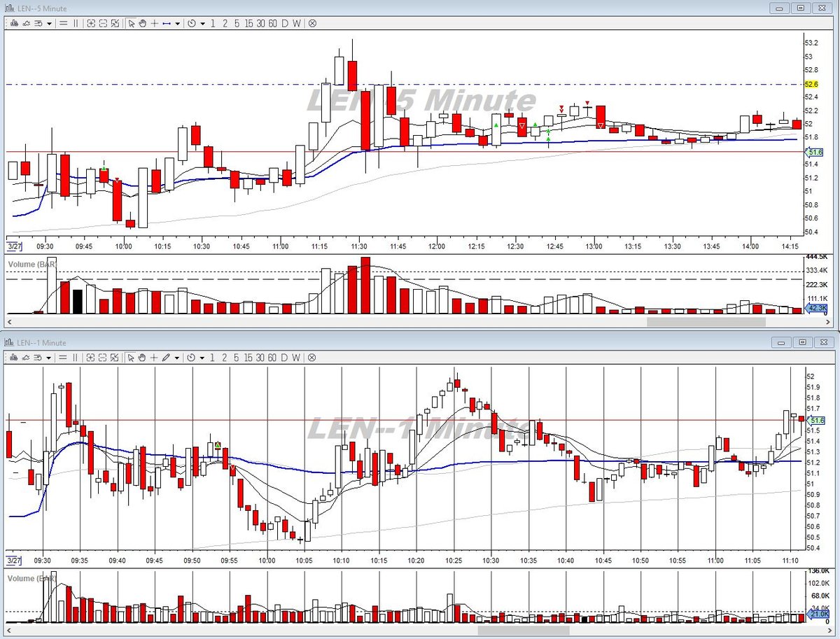
Task: Click yellow 52.6 price label on axis
Action: click(x=812, y=84)
